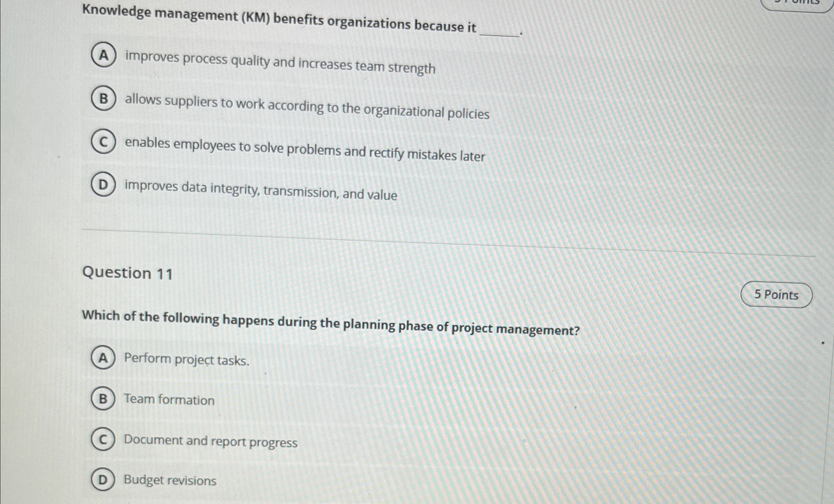The height and width of the screenshot is (504, 834).
Task: Click the circled D icon next to Budget revisions
Action: [102, 481]
